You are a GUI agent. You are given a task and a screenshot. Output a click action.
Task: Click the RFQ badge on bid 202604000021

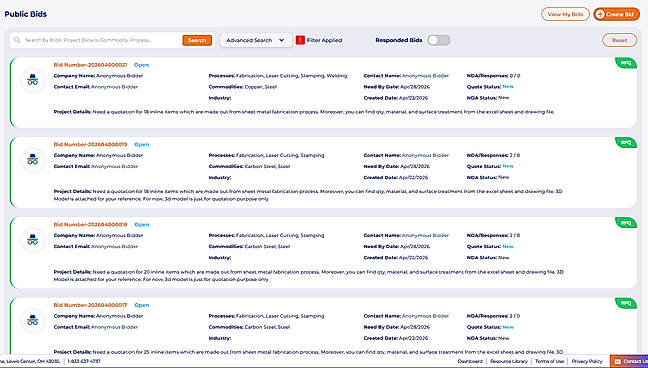click(626, 63)
